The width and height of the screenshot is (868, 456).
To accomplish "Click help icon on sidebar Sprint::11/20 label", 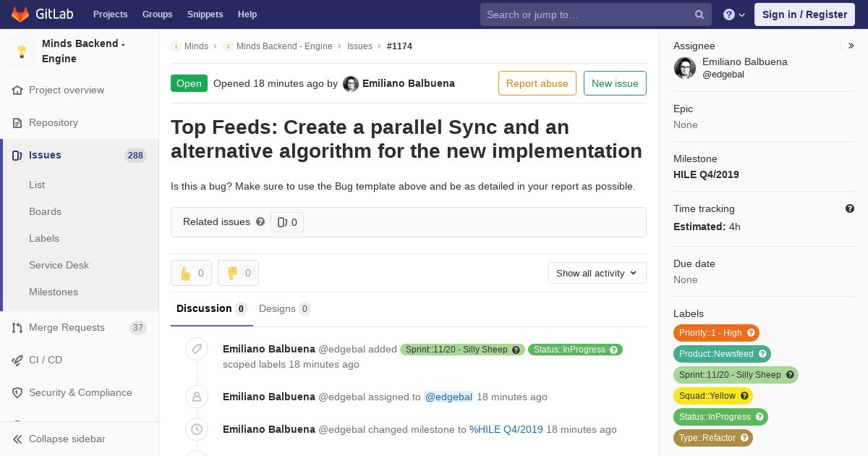I will coord(790,375).
